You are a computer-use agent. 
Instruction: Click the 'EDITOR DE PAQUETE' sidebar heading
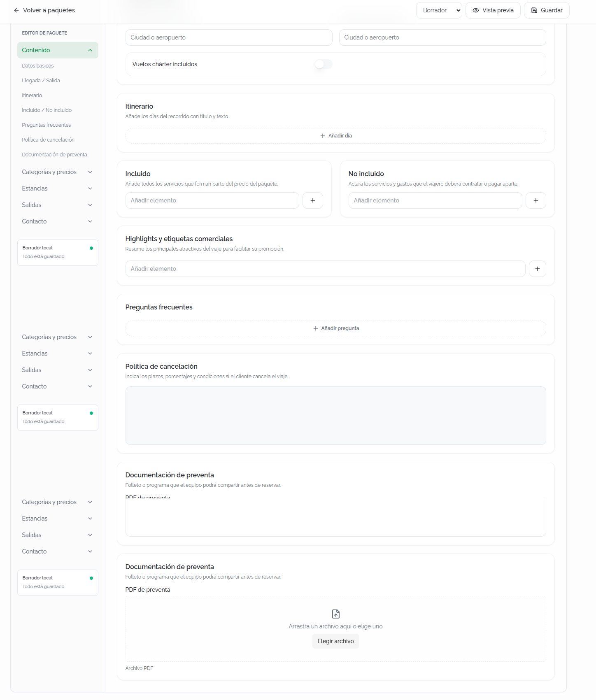[44, 33]
